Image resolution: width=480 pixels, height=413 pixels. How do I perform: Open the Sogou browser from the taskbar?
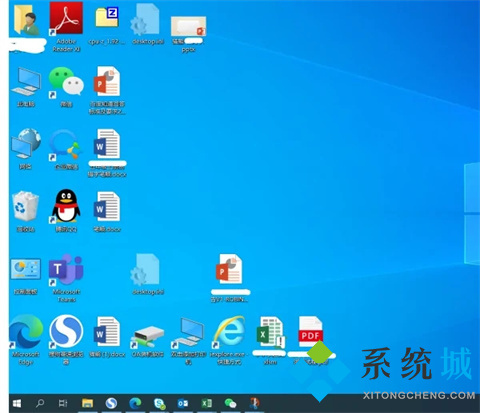tap(111, 403)
